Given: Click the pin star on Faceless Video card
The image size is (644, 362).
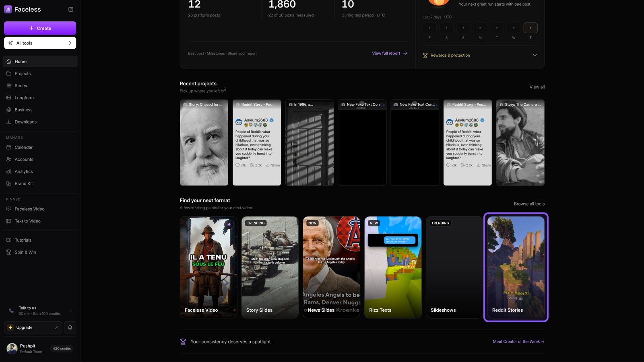Looking at the screenshot, I should tap(229, 224).
